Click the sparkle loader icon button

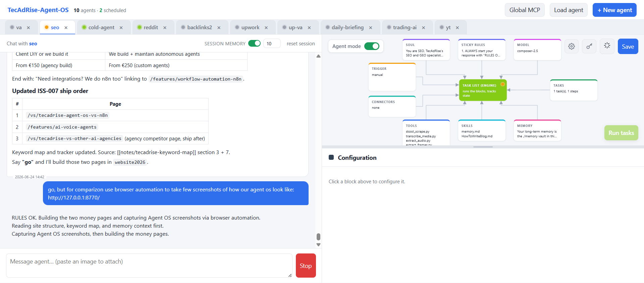(607, 46)
